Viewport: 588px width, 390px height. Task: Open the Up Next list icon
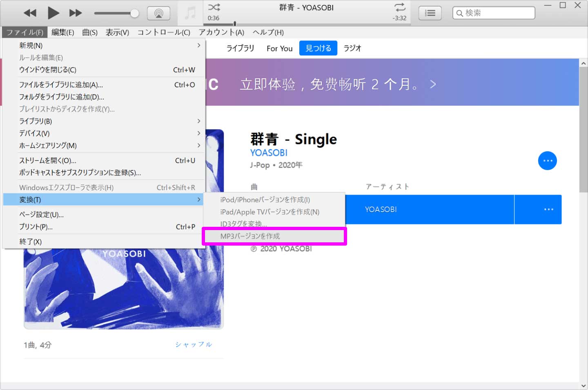coord(430,13)
